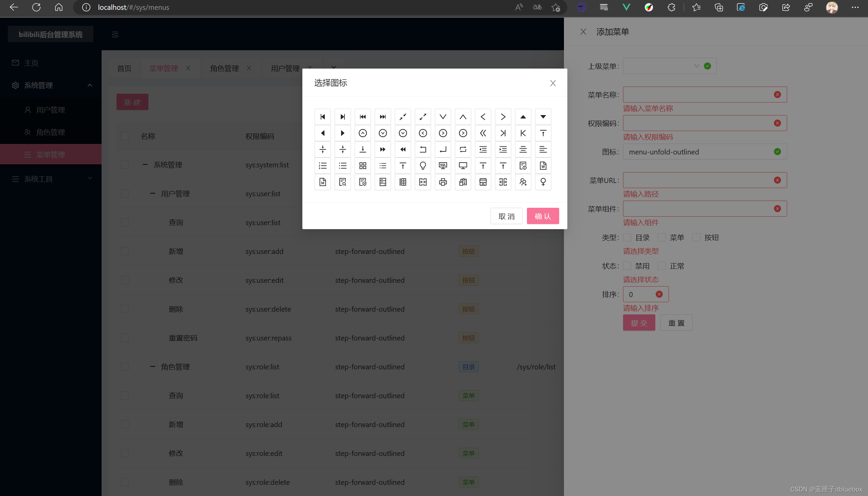Pick the Word file icon
Viewport: 868px width, 496px height.
pos(543,166)
